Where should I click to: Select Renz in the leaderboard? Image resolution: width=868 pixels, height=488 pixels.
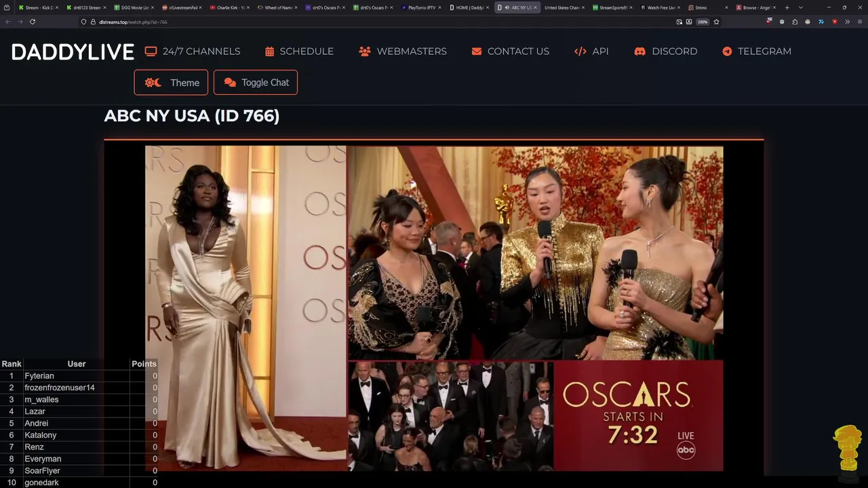click(x=34, y=447)
